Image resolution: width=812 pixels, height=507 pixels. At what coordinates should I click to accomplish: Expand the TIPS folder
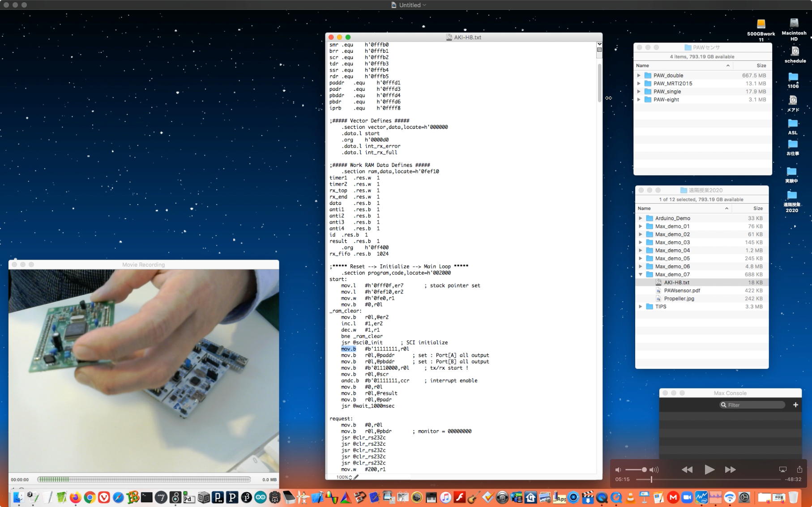tap(641, 307)
